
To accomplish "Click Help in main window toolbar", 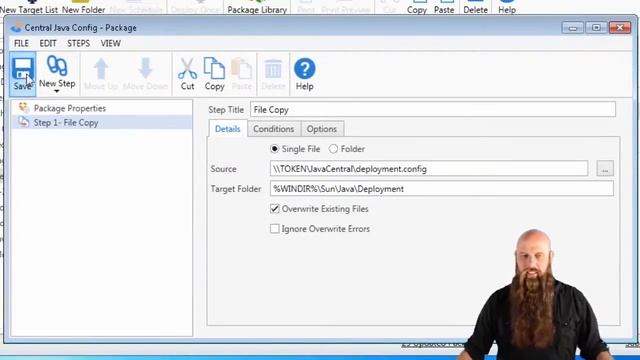I will tap(507, 7).
